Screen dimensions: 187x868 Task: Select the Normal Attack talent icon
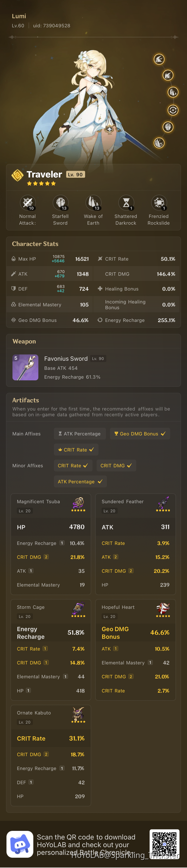point(28,203)
